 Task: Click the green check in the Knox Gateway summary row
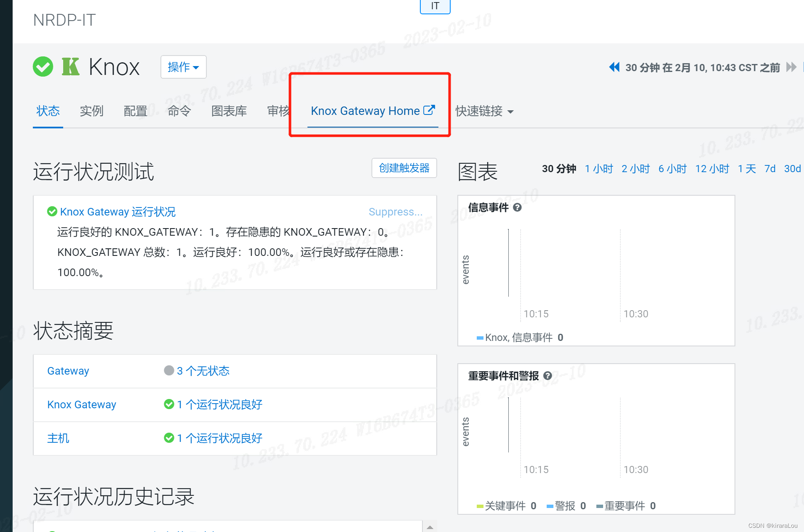click(169, 404)
